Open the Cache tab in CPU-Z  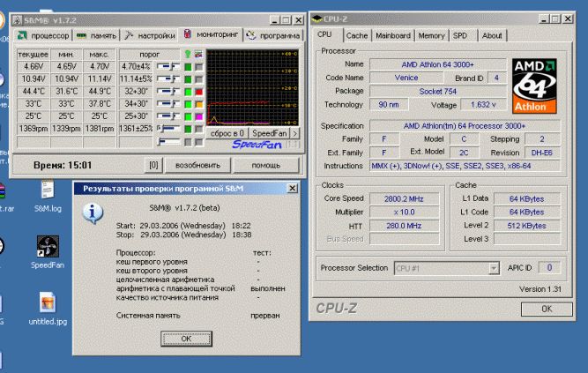point(357,35)
